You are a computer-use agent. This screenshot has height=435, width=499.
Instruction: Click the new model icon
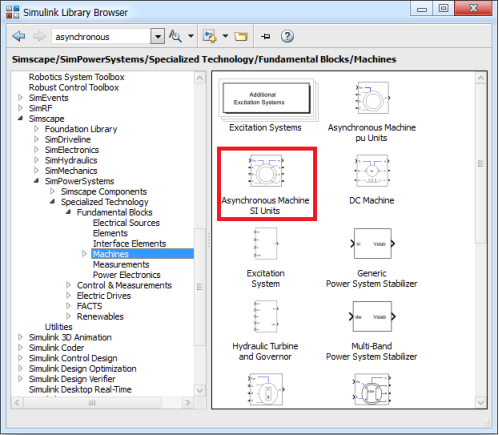(x=210, y=36)
